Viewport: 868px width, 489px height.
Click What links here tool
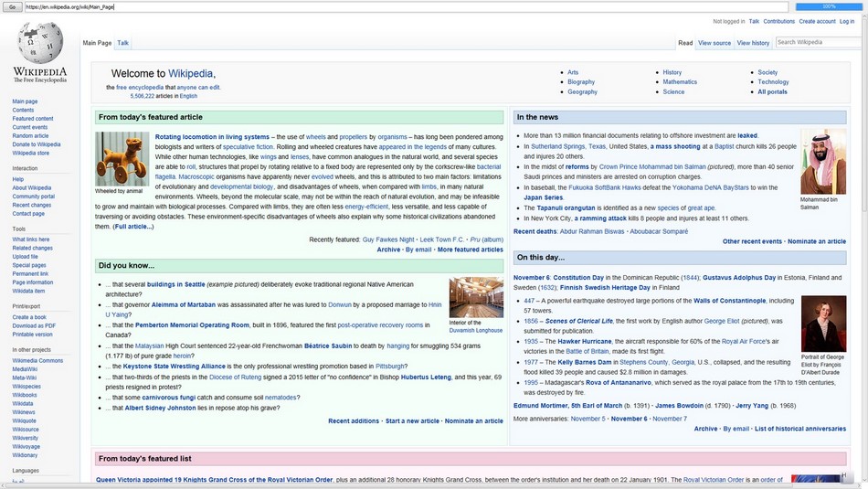point(31,239)
